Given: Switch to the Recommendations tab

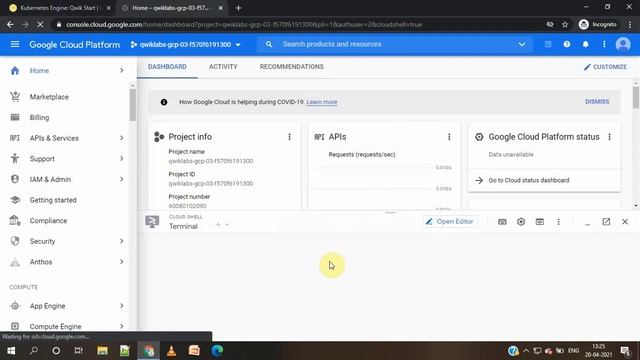Looking at the screenshot, I should [291, 67].
